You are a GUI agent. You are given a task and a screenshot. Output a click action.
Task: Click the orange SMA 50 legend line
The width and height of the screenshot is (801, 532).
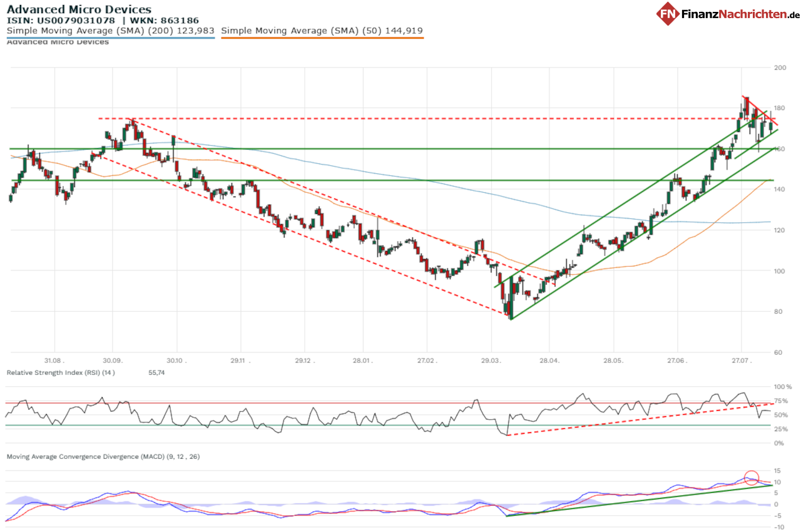point(322,38)
